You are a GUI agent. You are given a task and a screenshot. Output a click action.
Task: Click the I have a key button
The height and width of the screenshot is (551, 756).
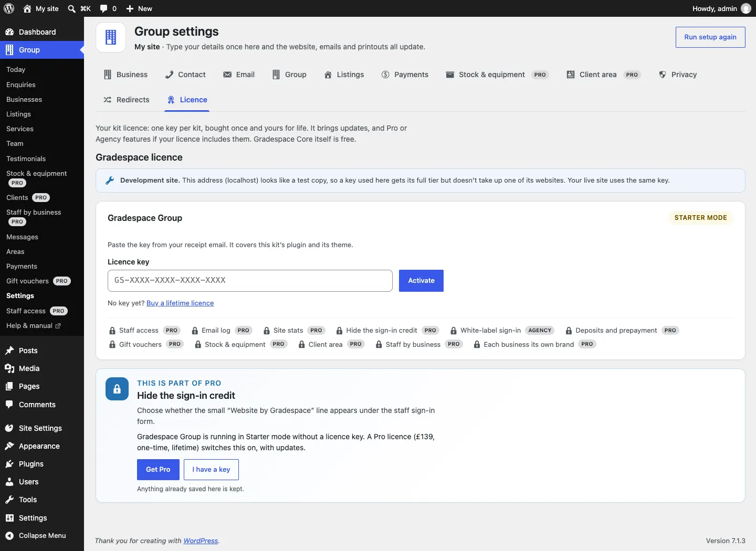[x=211, y=470]
